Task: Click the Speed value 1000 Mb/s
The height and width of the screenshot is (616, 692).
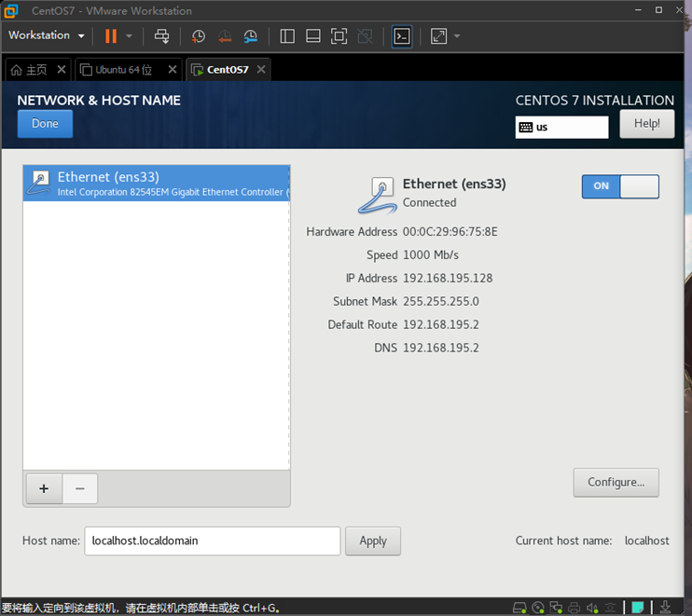Action: (x=431, y=255)
